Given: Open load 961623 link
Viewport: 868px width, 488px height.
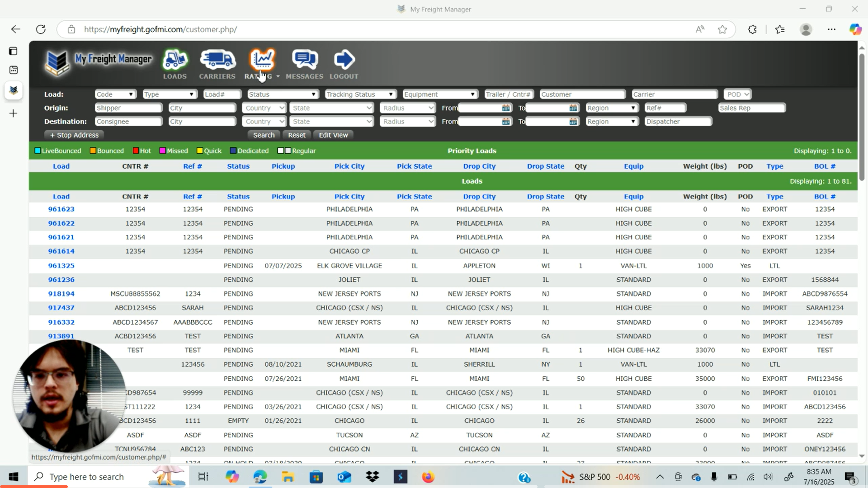Looking at the screenshot, I should click(61, 209).
